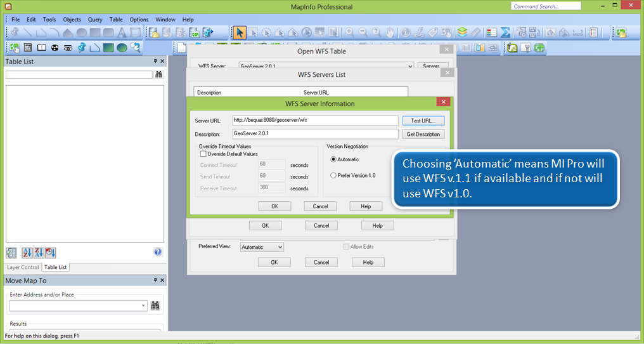This screenshot has height=344, width=644.
Task: Click Help in WFS Server Information dialog
Action: (366, 206)
